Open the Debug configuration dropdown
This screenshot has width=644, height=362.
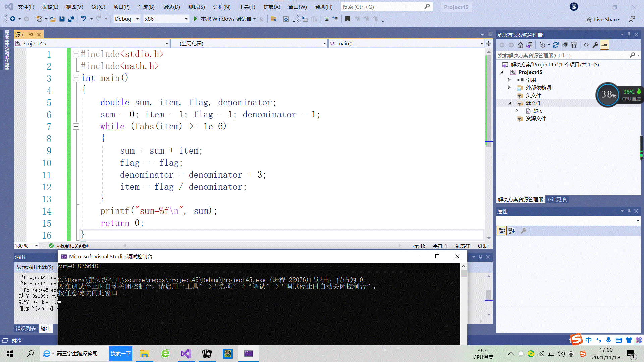[137, 19]
